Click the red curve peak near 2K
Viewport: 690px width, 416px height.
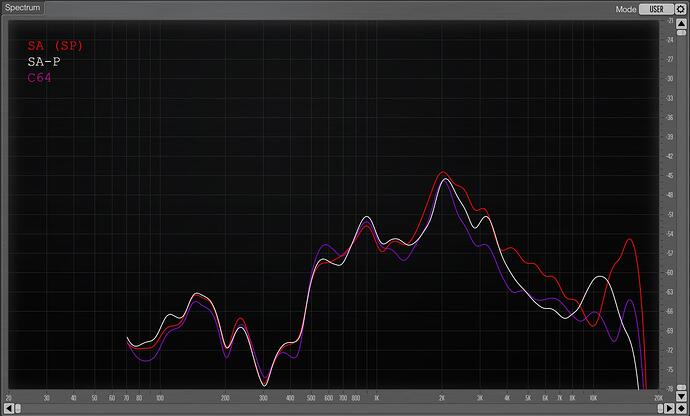tap(442, 173)
